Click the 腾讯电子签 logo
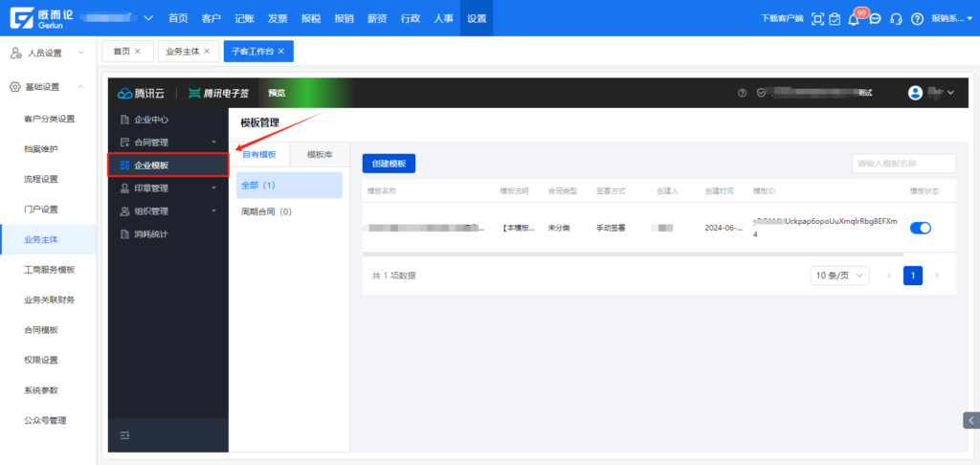The width and height of the screenshot is (980, 465). click(218, 93)
